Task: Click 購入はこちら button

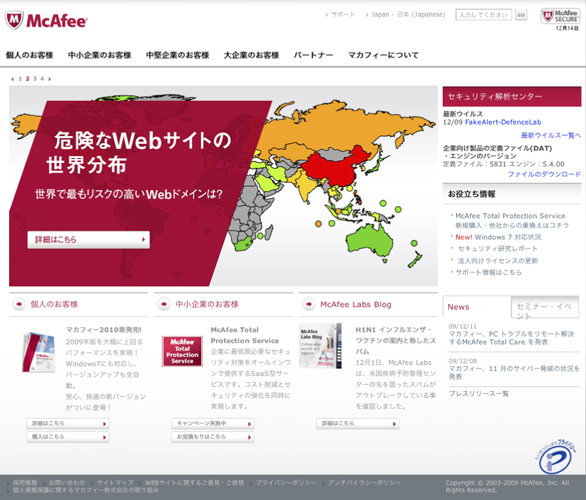Action: pos(68,437)
